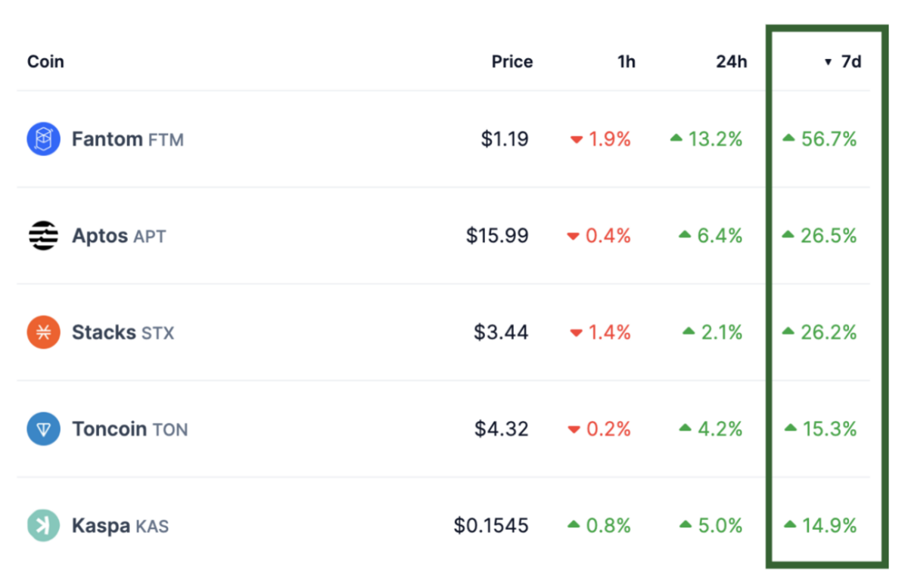The width and height of the screenshot is (908, 588).
Task: Sort by the 1h change header
Action: tap(626, 62)
